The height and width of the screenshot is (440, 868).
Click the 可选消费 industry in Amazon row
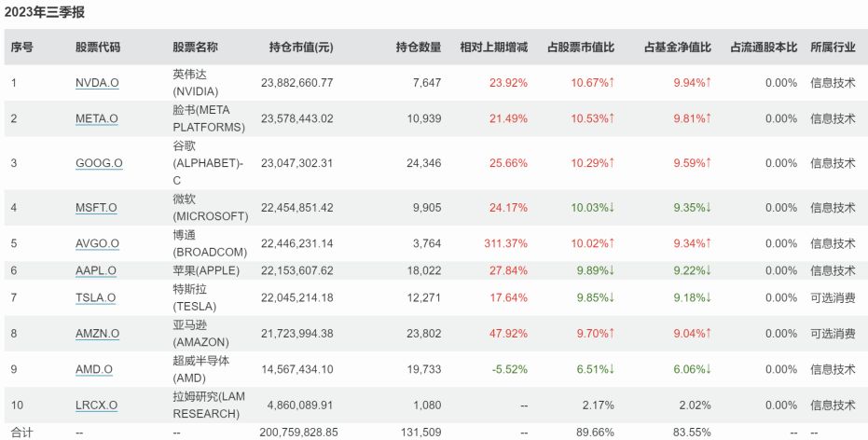coord(834,334)
